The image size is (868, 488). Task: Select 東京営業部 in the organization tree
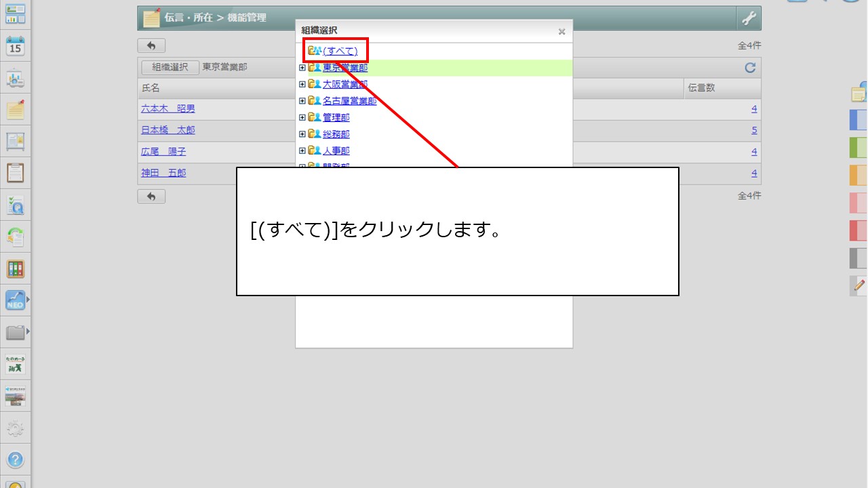(345, 68)
